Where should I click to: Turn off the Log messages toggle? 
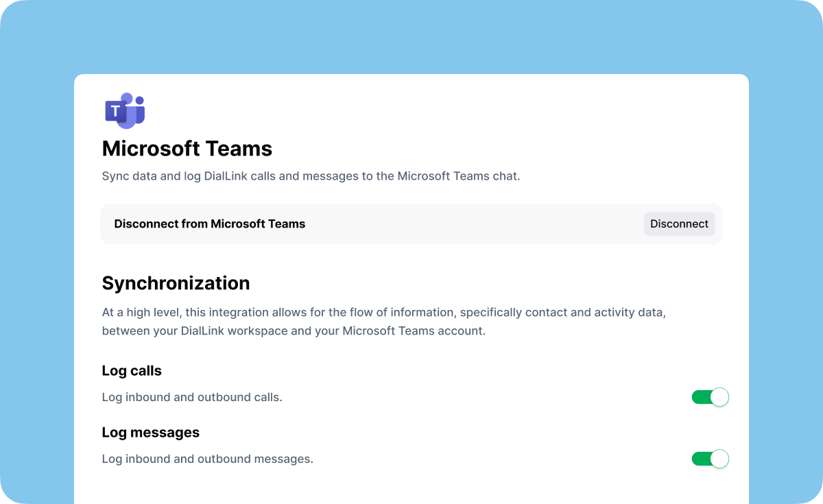tap(710, 459)
